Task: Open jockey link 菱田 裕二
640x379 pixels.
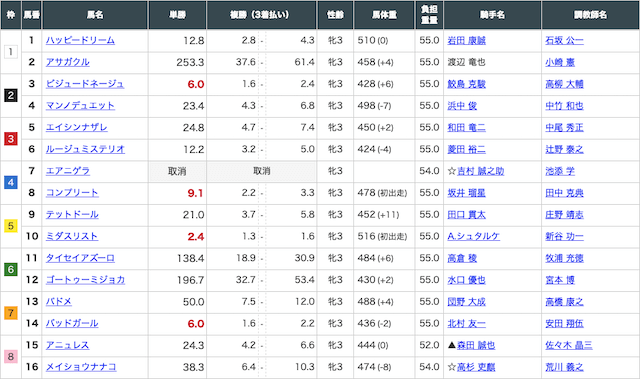Action: coord(467,149)
